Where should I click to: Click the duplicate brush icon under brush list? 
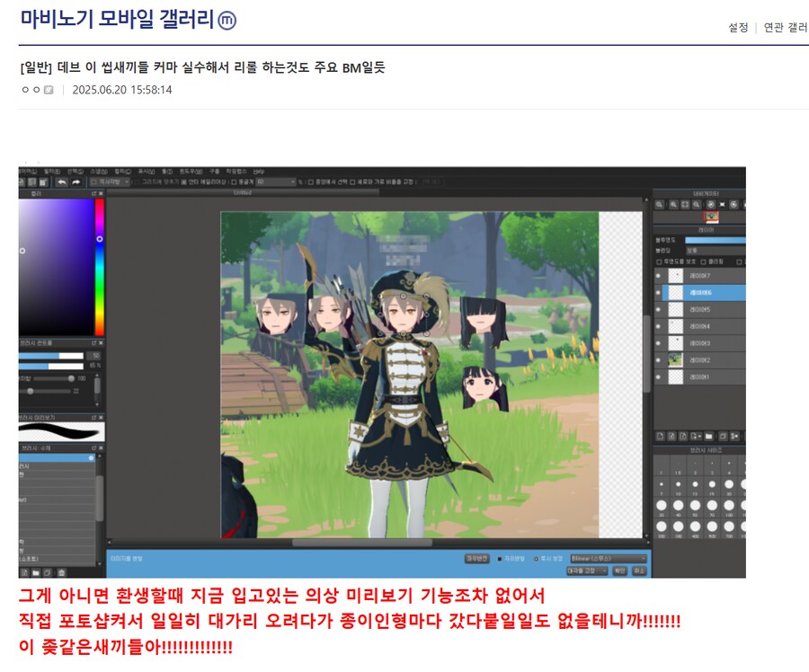[47, 572]
